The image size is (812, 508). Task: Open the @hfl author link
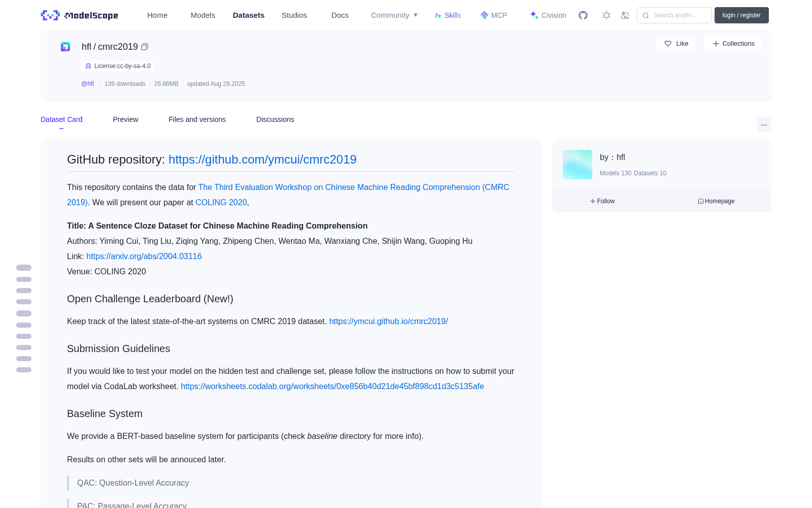pyautogui.click(x=87, y=84)
